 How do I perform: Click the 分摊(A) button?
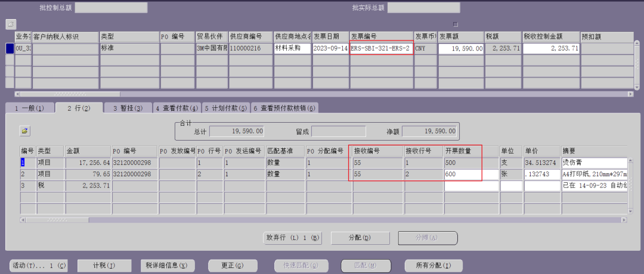428,238
